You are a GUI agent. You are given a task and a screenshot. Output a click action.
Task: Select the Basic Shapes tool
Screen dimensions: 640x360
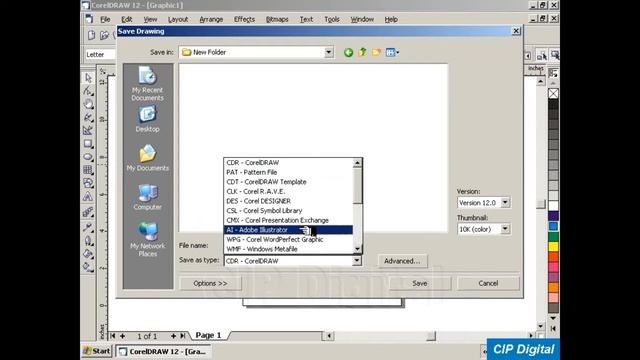(88, 183)
